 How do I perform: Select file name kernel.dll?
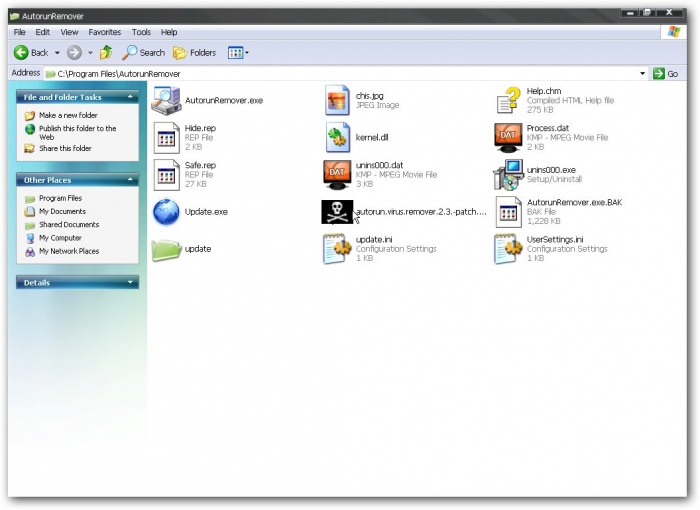pos(372,138)
